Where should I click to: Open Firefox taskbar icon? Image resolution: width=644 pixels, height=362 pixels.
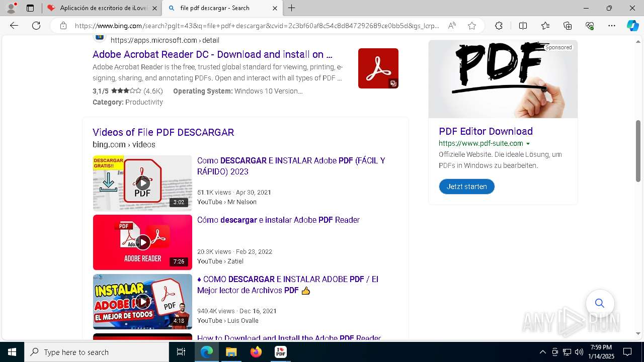256,352
